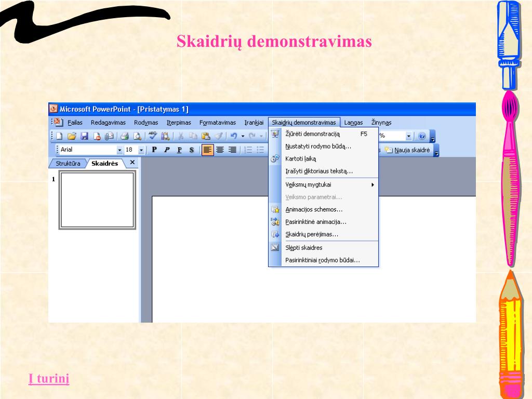Click the Undo arrow icon
This screenshot has width=532, height=399.
234,137
